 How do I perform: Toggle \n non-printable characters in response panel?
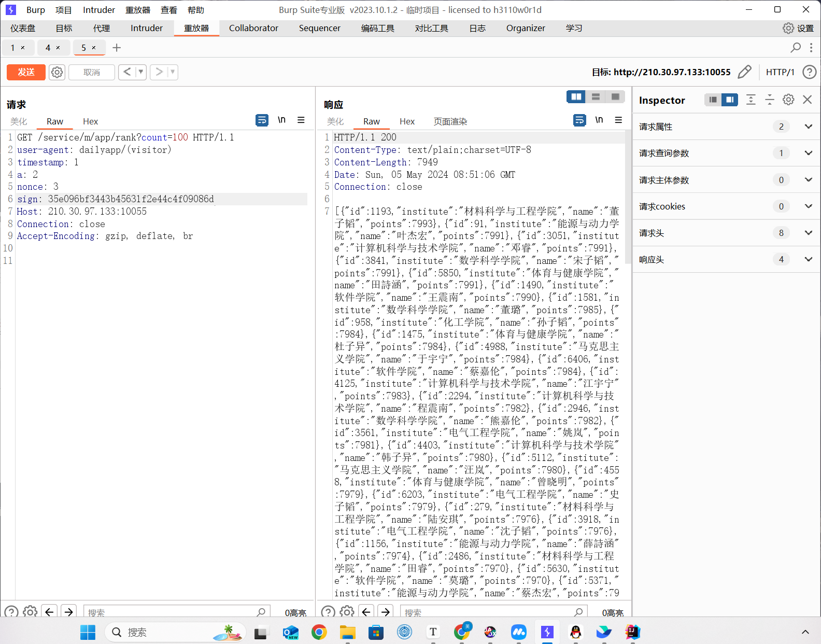[599, 120]
